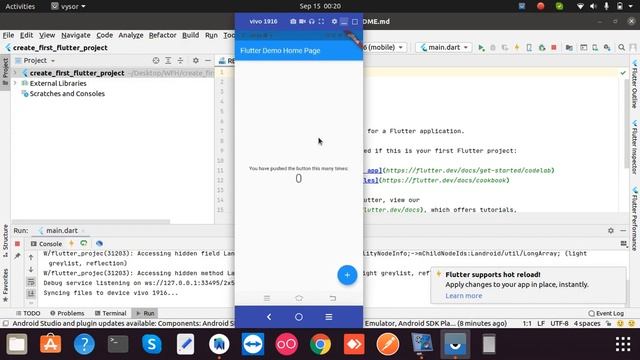This screenshot has width=640, height=360.
Task: Click the Vysor screenshot camera icon
Action: (x=293, y=21)
